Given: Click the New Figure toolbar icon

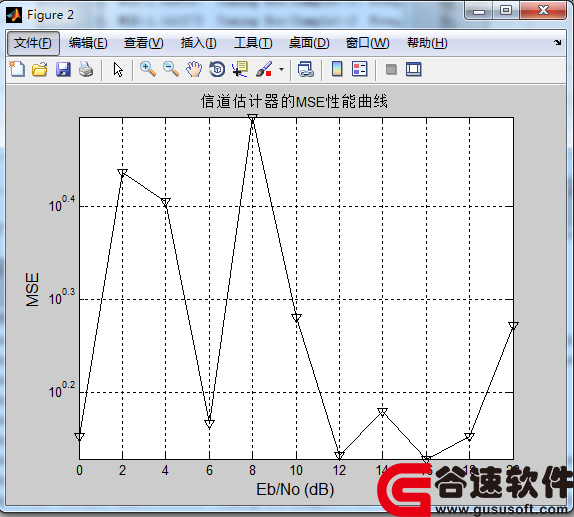Looking at the screenshot, I should [x=17, y=69].
